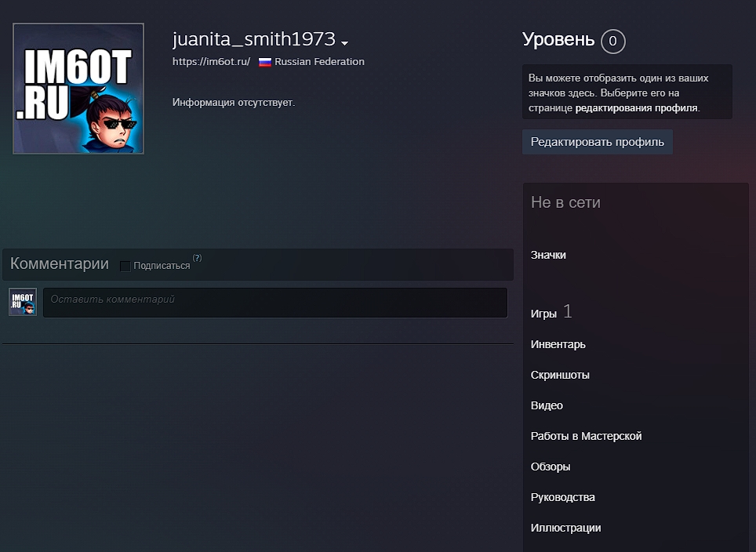
Task: Click the Russian flag icon
Action: click(265, 62)
